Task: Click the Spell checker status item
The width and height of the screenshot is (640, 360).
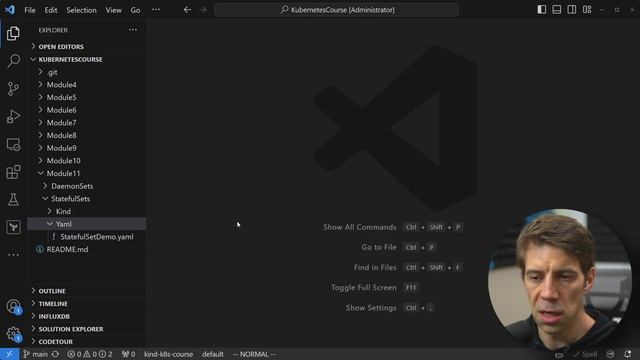Action: [x=585, y=354]
